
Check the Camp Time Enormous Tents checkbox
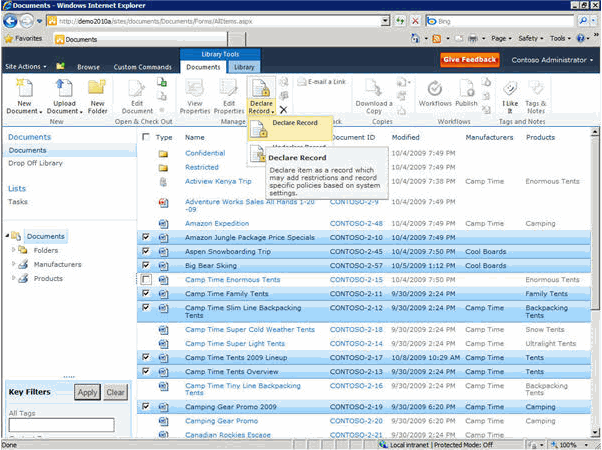[x=146, y=280]
